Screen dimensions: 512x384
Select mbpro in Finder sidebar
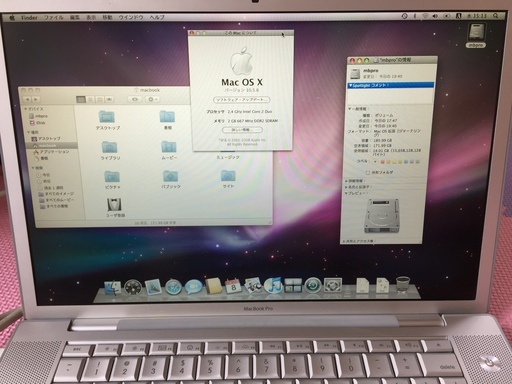tap(38, 116)
